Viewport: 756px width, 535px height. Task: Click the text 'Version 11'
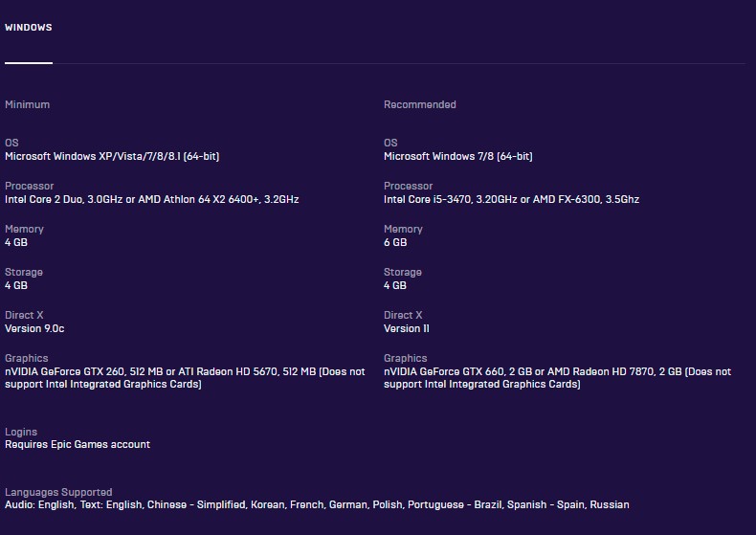click(406, 328)
